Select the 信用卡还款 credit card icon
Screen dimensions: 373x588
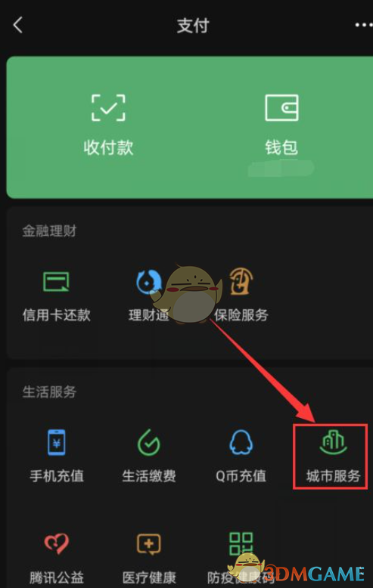56,282
